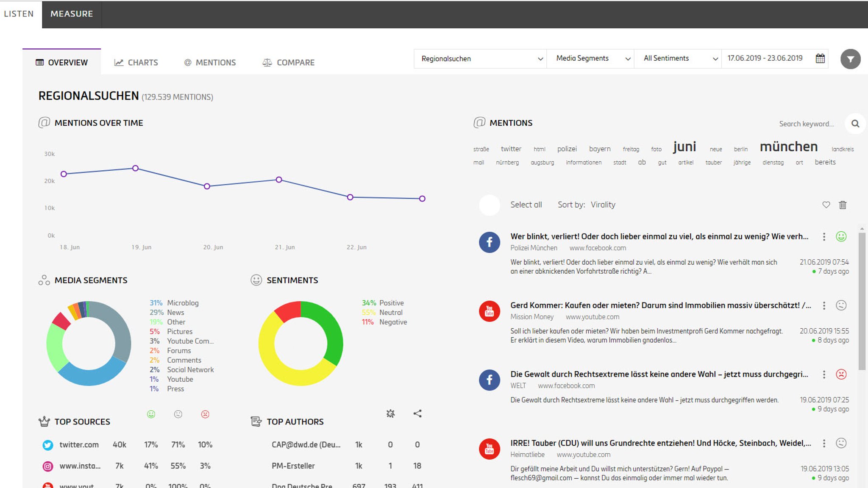This screenshot has width=868, height=488.
Task: Open the calendar date picker icon
Action: [x=820, y=58]
